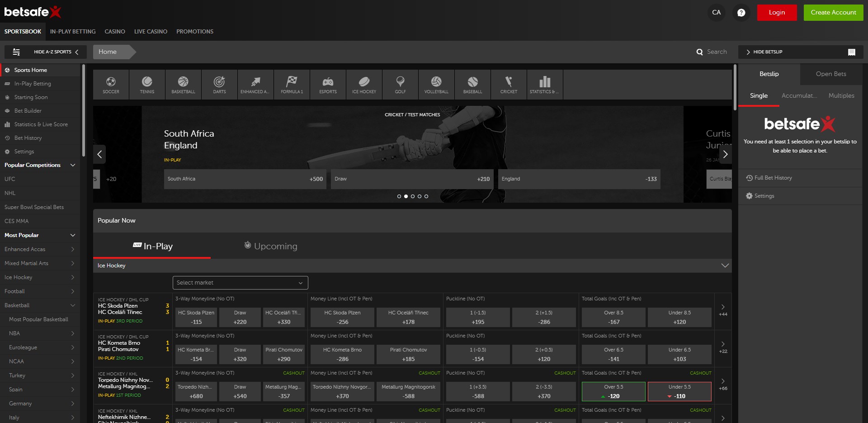Open the Live Casino nav tab

click(151, 32)
